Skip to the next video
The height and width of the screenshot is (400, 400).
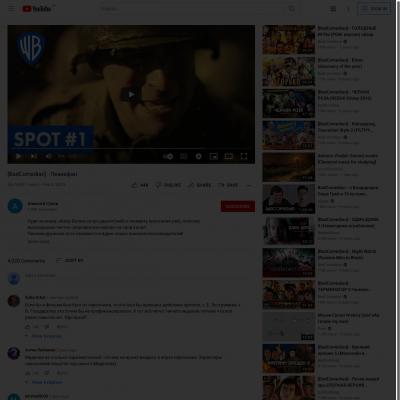(x=34, y=156)
